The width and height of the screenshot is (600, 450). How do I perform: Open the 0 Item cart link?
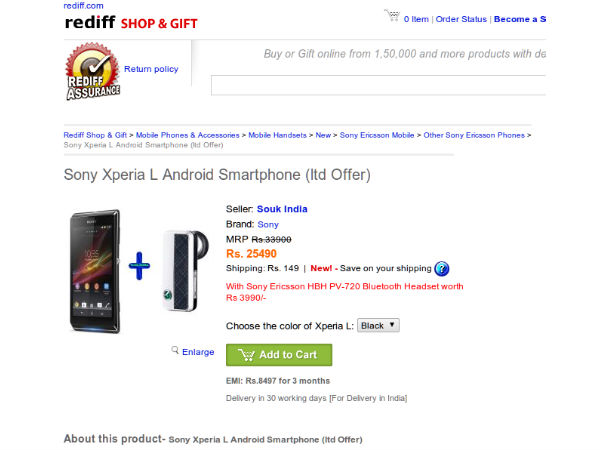(416, 19)
